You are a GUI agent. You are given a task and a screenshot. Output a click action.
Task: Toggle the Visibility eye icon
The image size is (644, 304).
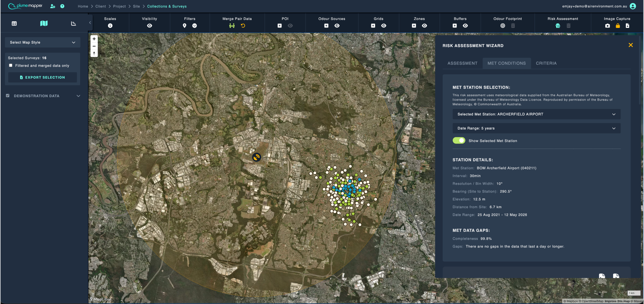pos(150,26)
